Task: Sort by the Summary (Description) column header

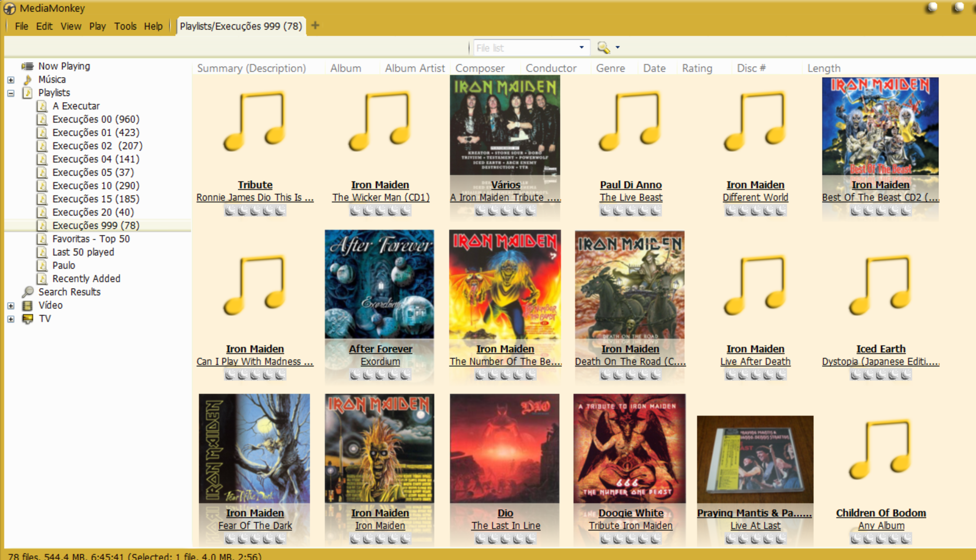Action: click(x=251, y=68)
